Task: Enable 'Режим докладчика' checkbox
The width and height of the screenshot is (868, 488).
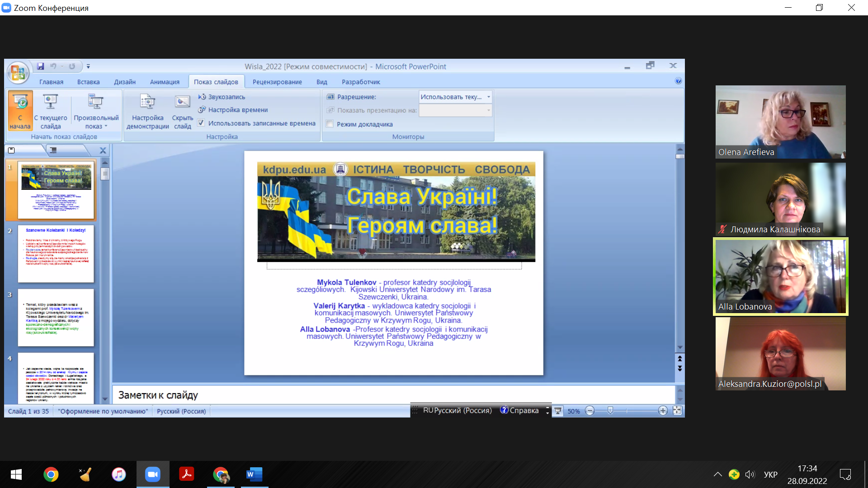Action: (330, 124)
